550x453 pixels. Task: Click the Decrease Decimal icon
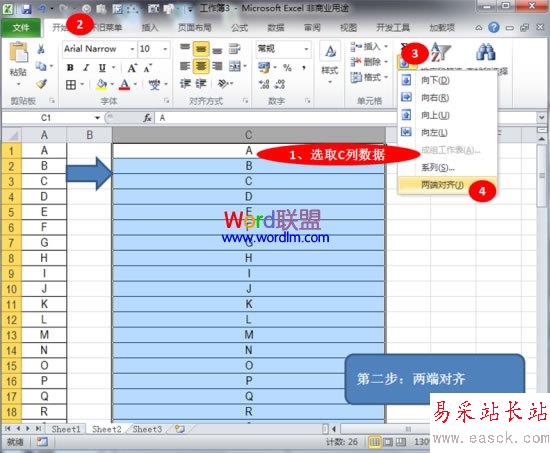pyautogui.click(x=280, y=84)
